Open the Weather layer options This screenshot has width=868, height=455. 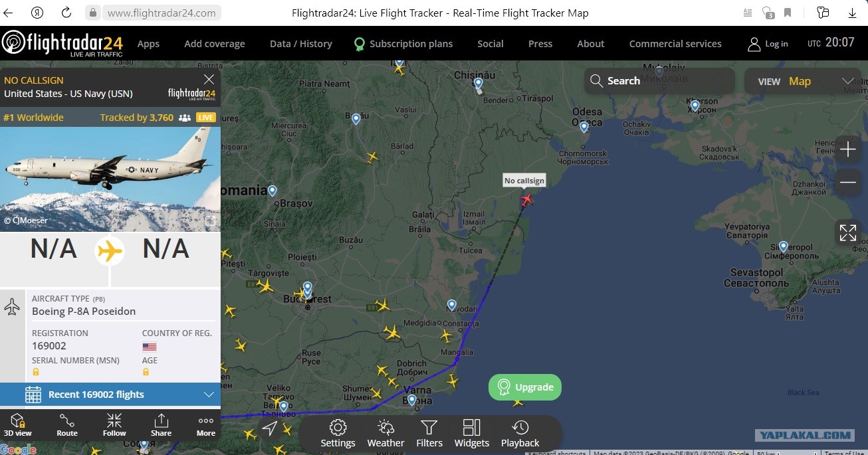(385, 434)
